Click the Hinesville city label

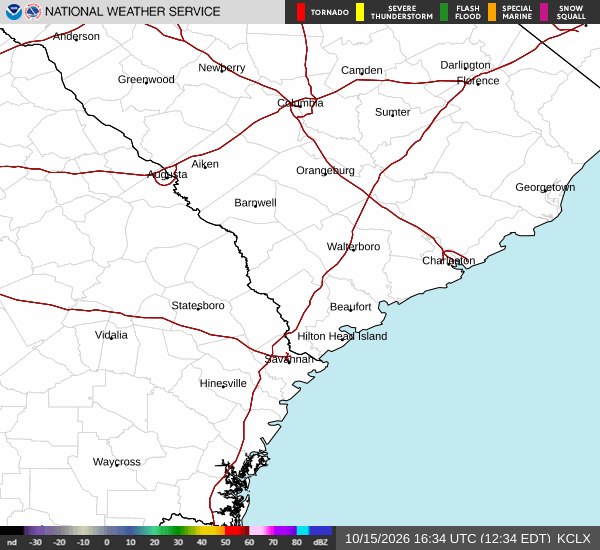(x=223, y=384)
